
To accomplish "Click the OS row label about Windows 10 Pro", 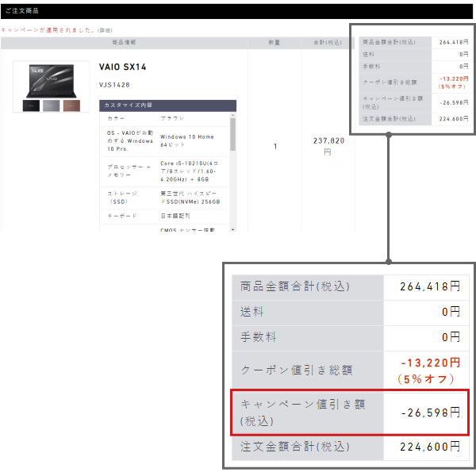I will pyautogui.click(x=130, y=141).
